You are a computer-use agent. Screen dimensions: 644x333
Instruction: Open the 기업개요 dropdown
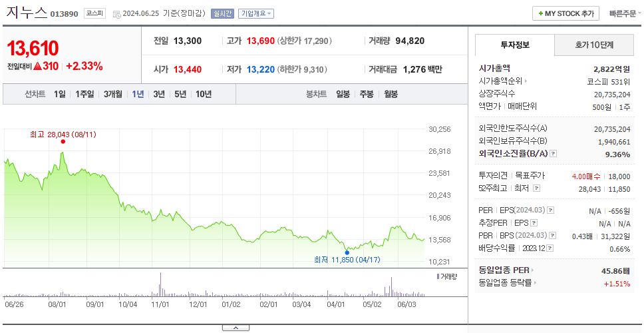tap(256, 13)
